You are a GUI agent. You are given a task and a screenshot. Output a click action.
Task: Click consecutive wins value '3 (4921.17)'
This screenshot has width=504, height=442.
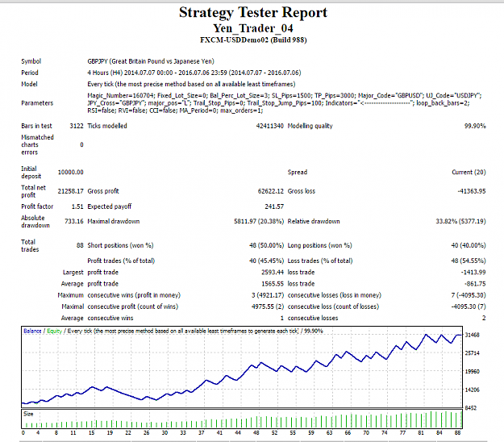pos(268,295)
